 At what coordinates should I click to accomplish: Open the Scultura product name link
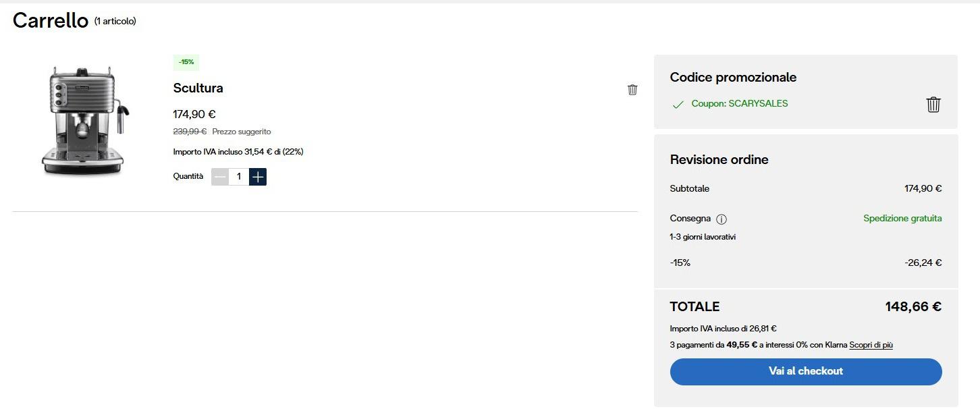point(198,88)
